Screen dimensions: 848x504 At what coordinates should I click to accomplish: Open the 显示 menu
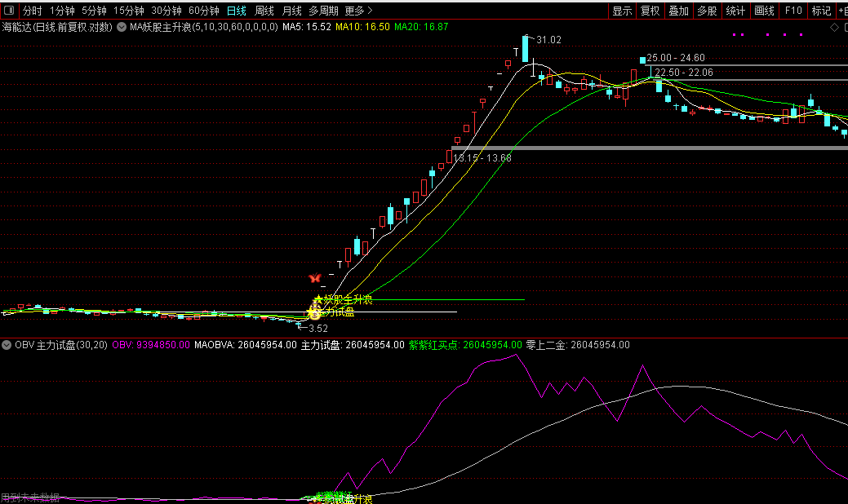pos(622,11)
